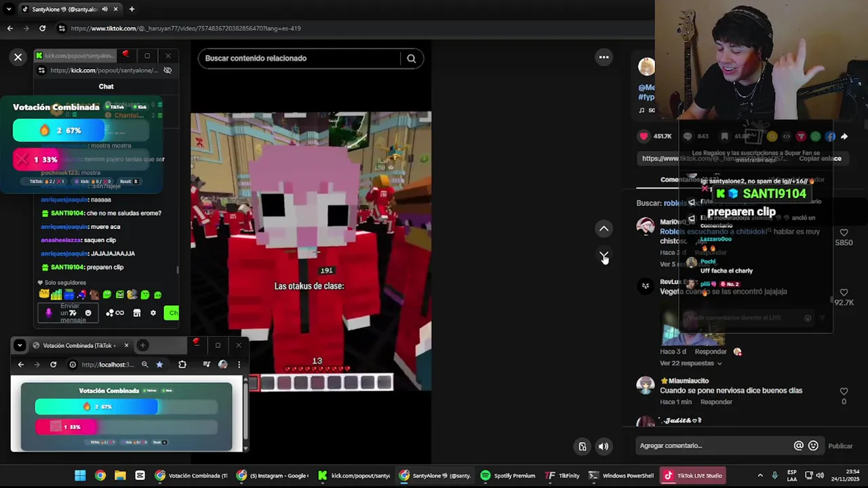Like Miaumiaucito's comment heart
Image resolution: width=868 pixels, height=488 pixels.
pos(844,392)
